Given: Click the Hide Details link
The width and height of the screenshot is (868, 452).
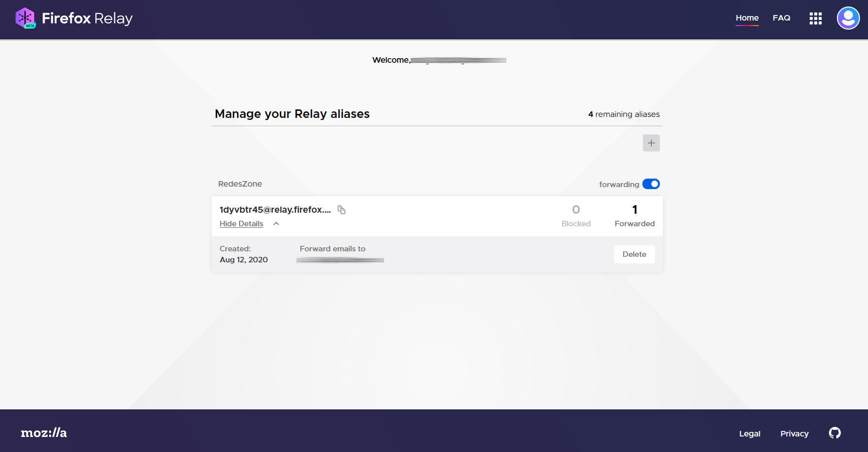Looking at the screenshot, I should point(241,224).
